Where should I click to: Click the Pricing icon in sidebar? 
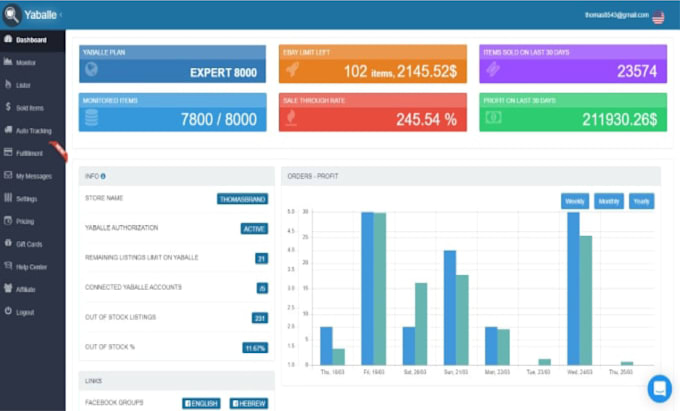8,220
